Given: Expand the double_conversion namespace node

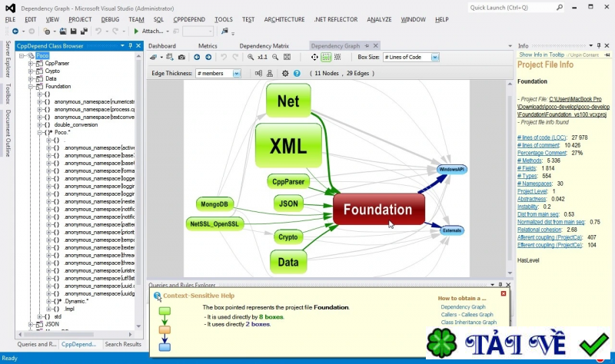Looking at the screenshot, I should pyautogui.click(x=39, y=124).
